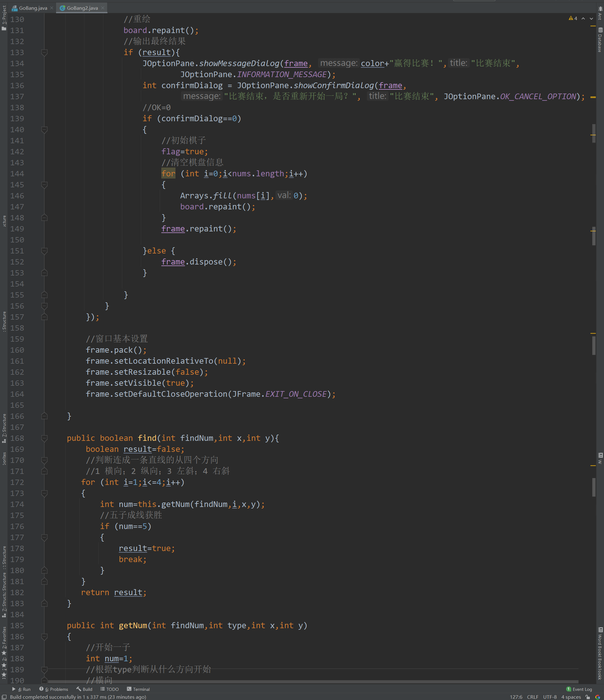Screen dimensions: 604x700
Task: Collapse the code block at line 140
Action: [x=44, y=130]
